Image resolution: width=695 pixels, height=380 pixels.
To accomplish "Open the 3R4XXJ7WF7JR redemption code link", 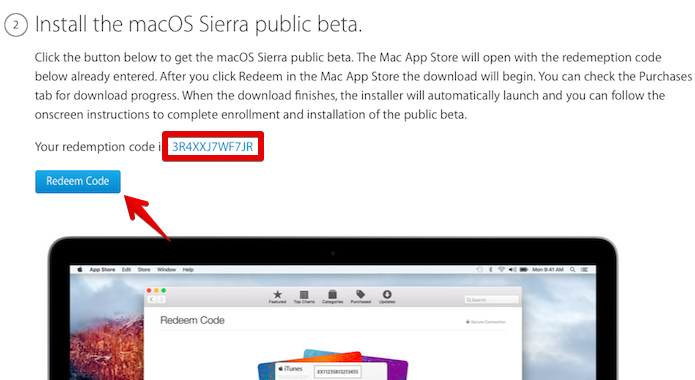I will pos(212,147).
